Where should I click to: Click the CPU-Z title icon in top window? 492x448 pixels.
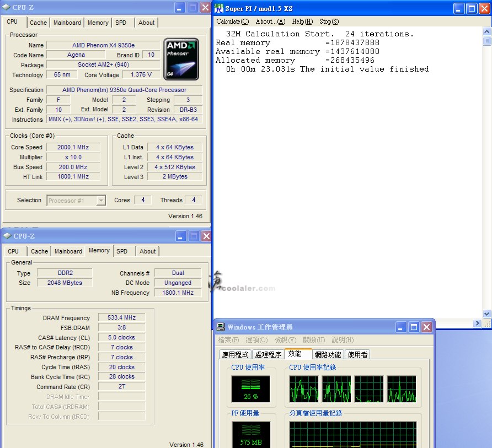point(6,8)
